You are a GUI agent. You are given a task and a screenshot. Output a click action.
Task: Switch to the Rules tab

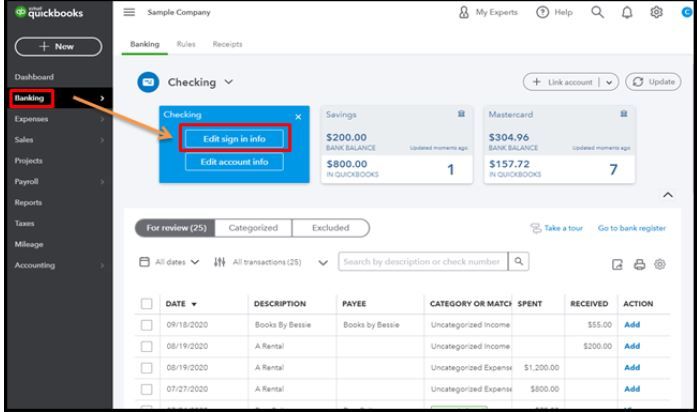tap(186, 44)
